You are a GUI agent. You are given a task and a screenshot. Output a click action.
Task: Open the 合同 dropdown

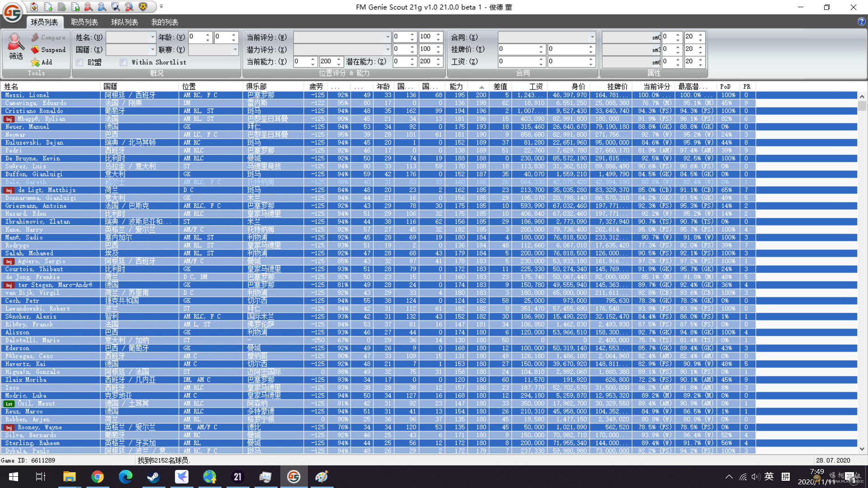[x=592, y=37]
